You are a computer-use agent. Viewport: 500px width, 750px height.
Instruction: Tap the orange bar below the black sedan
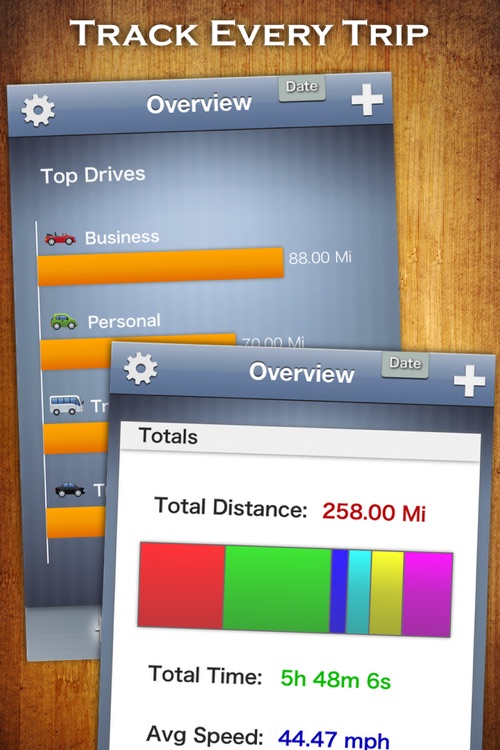78,522
